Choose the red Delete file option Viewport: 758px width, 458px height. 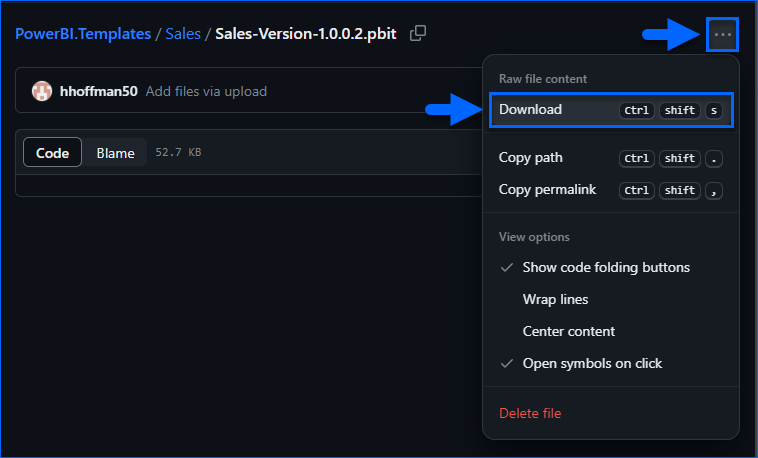[530, 413]
